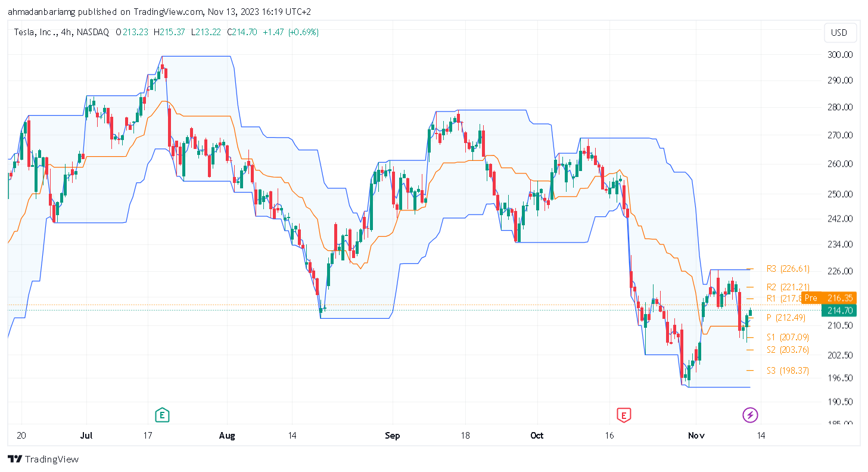This screenshot has width=868, height=472.
Task: Click the 226.00 price axis label
Action: (840, 271)
